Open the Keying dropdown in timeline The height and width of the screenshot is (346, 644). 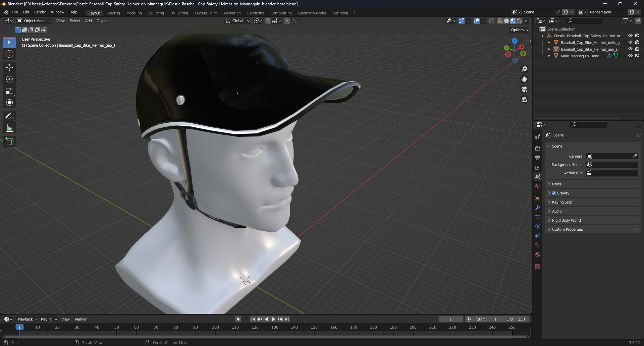[x=49, y=319]
